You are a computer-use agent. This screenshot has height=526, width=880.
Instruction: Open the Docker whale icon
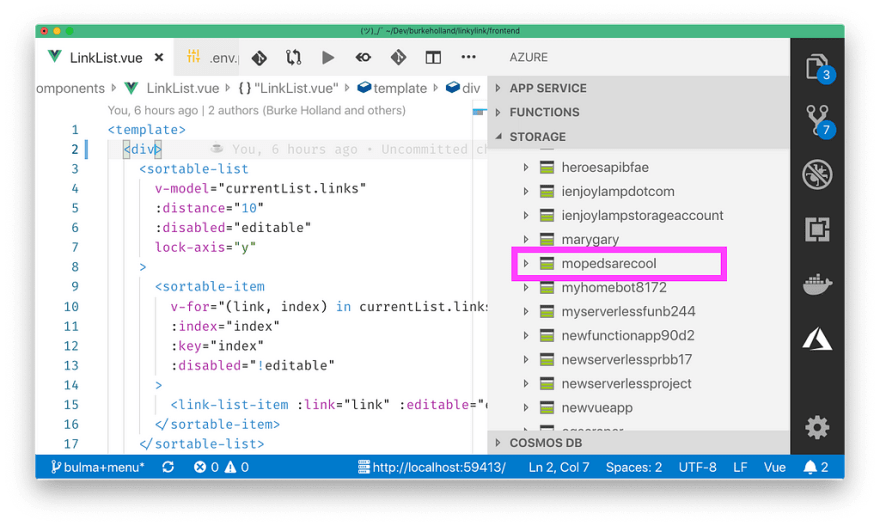tap(817, 284)
